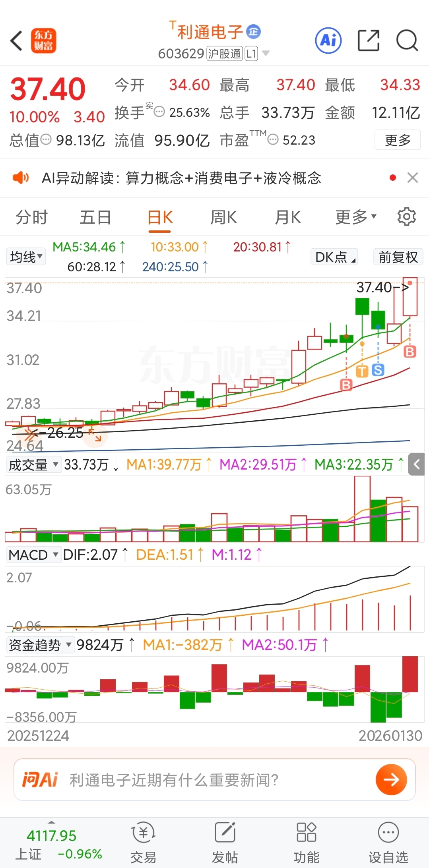Tap the MA1:39.77万 volume value

[169, 464]
